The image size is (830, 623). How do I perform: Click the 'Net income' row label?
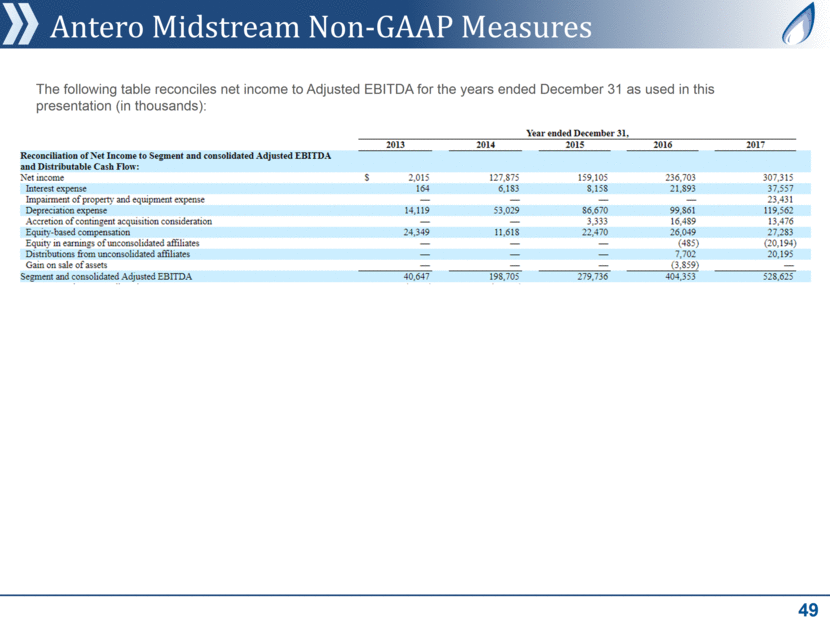point(42,178)
